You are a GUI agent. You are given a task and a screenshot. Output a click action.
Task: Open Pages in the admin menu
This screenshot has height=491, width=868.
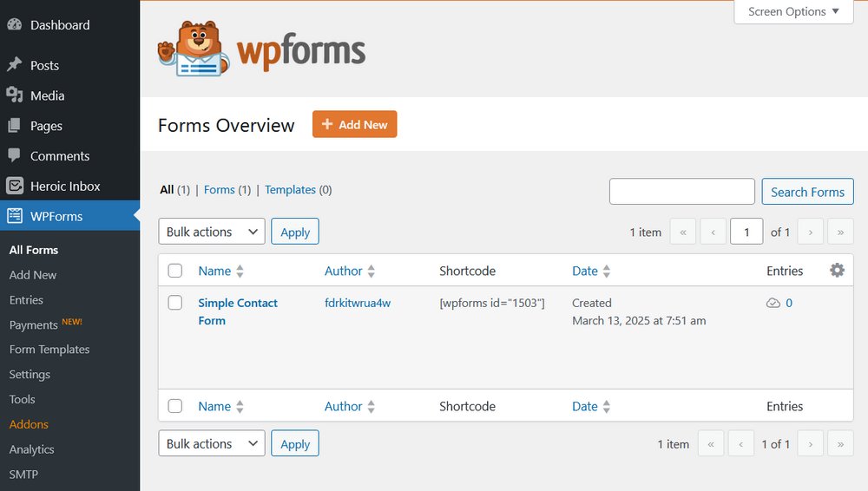[46, 126]
